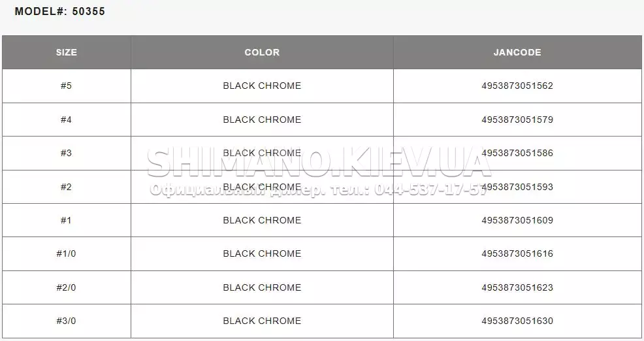Select the #3 size cell
The height and width of the screenshot is (341, 644).
[67, 154]
